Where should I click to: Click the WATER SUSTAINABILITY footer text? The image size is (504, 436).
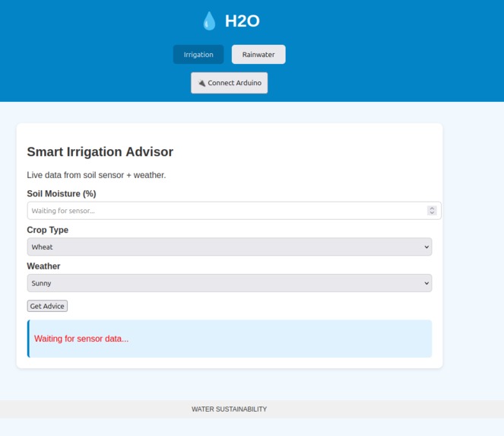click(x=229, y=409)
